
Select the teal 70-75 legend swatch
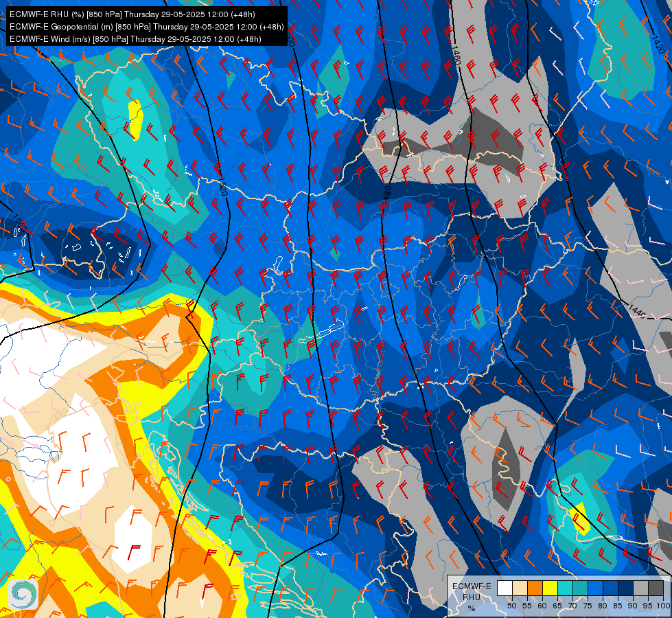click(580, 588)
